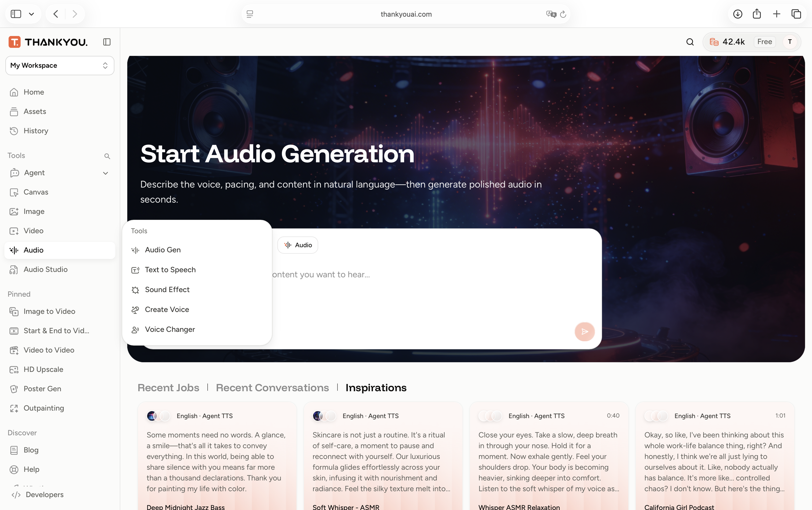The width and height of the screenshot is (812, 510).
Task: Collapse the sidebar using the panel icon
Action: (x=107, y=42)
